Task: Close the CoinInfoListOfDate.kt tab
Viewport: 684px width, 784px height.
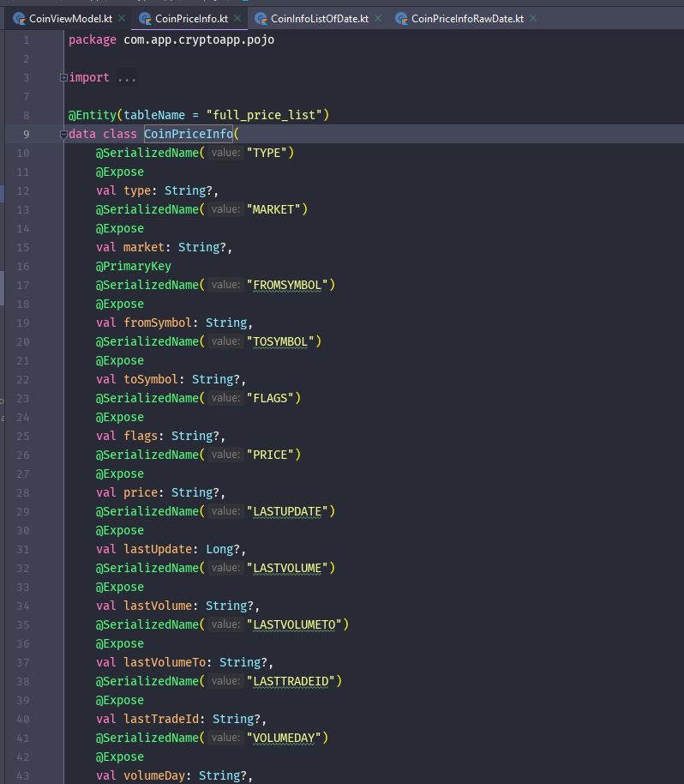Action: click(378, 19)
